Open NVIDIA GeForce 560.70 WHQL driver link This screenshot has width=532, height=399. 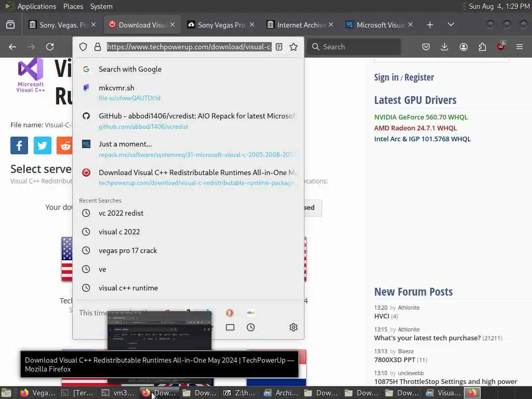[x=421, y=117]
